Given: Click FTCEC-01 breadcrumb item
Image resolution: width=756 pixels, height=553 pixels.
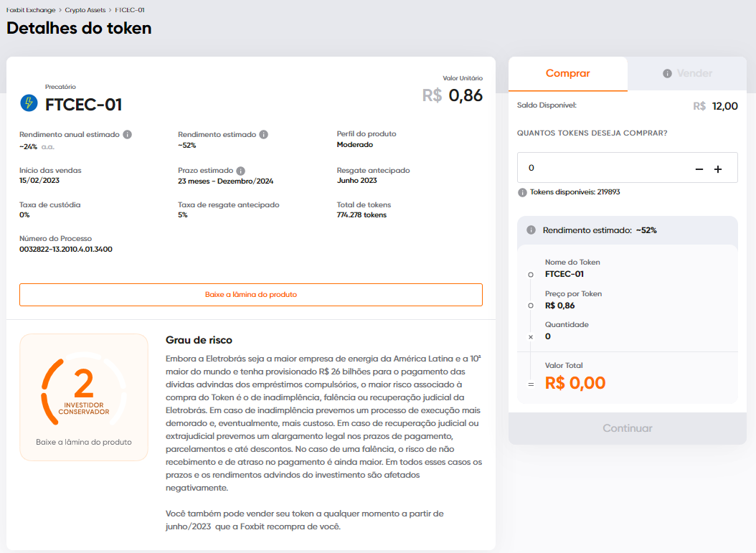Looking at the screenshot, I should coord(130,9).
